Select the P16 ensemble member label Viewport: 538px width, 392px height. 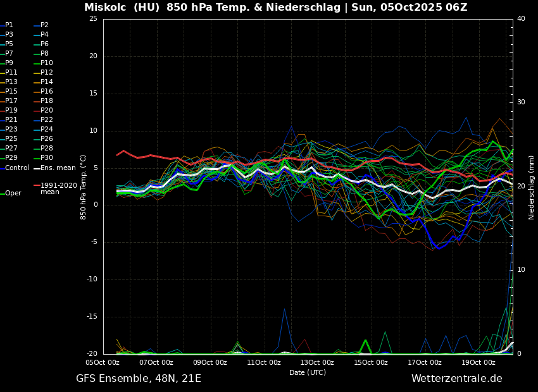(46, 92)
